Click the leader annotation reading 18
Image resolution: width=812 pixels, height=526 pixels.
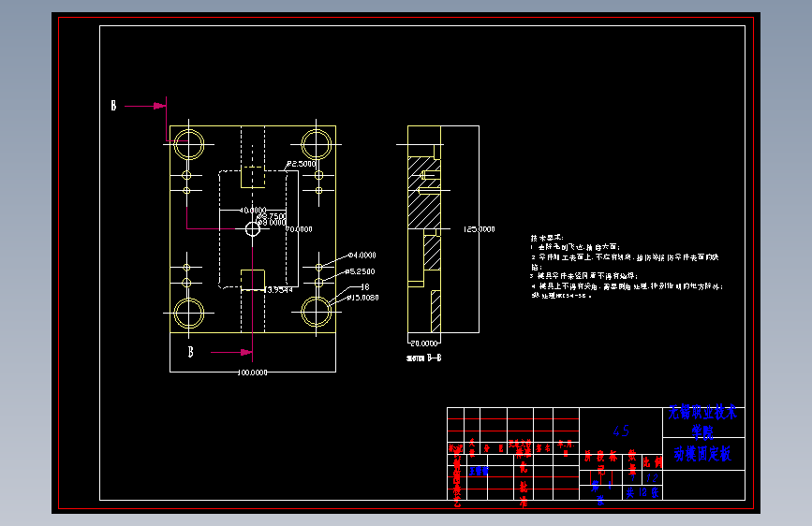pyautogui.click(x=365, y=286)
